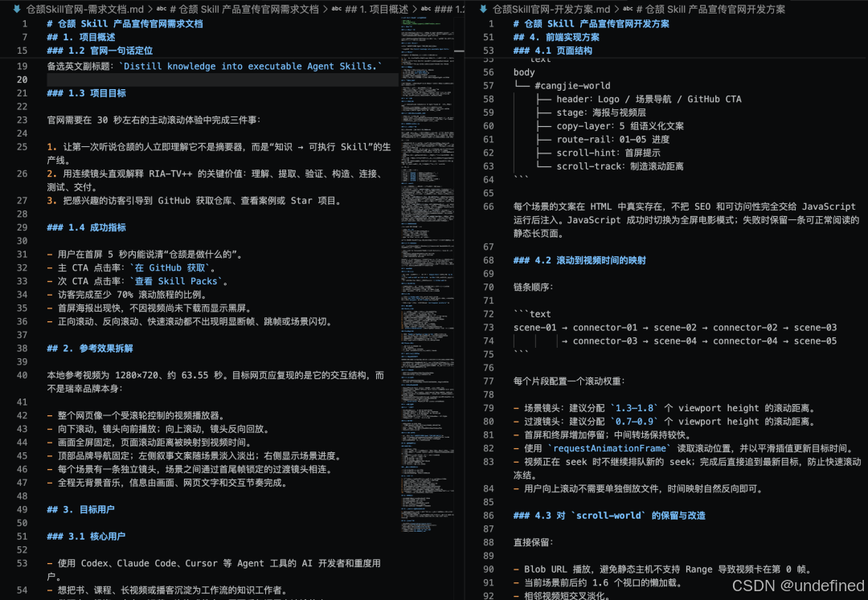Open breadcrumb '# 仓颉 Skill 产品宣传官网开发方案'

point(710,10)
